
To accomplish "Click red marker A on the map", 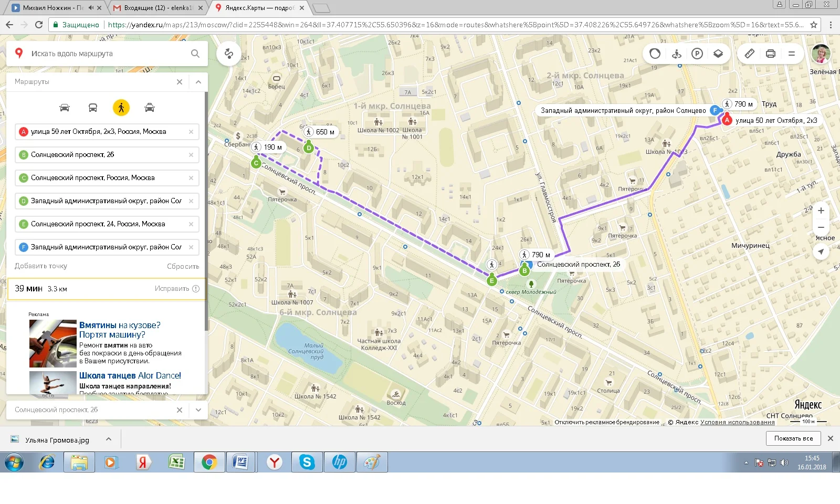I will 727,119.
